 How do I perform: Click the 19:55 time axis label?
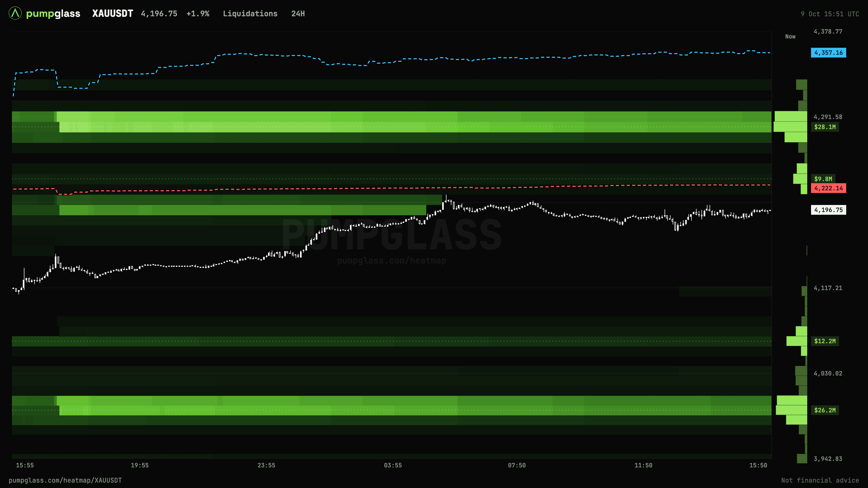pos(140,465)
